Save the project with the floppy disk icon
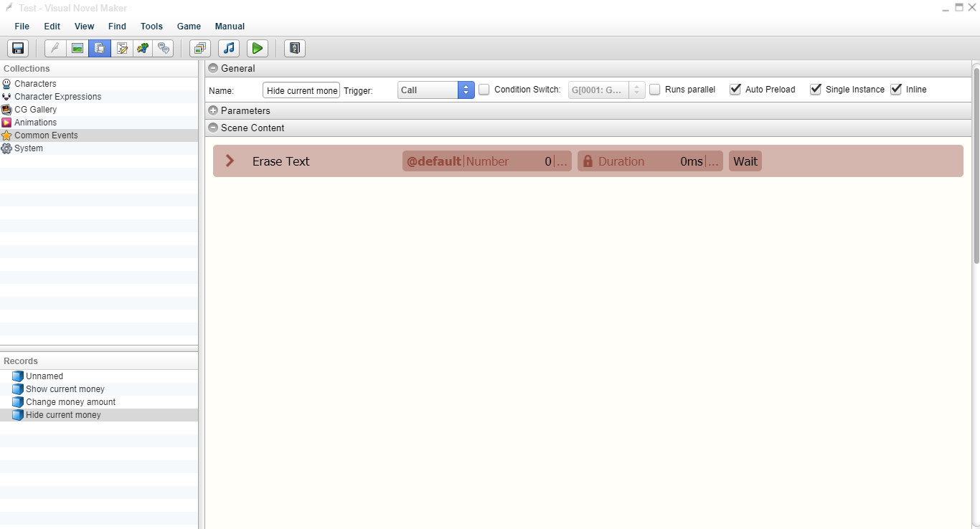 click(x=18, y=48)
